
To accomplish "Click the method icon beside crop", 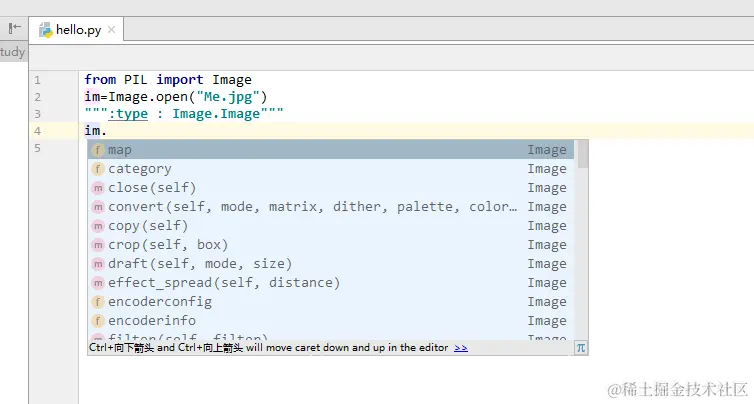I will click(98, 245).
